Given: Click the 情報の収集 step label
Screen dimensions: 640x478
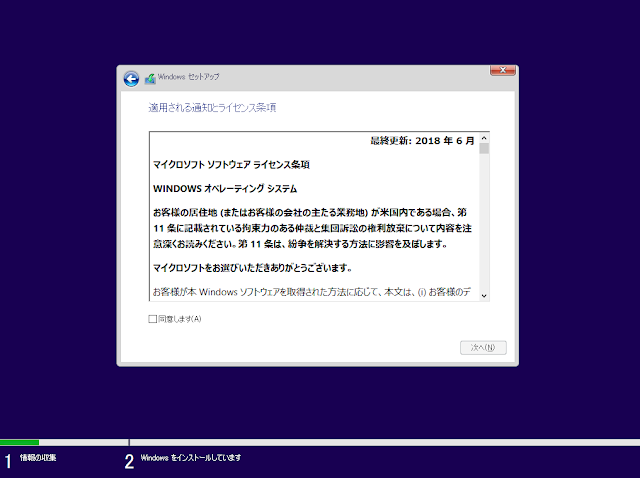Looking at the screenshot, I should [38, 458].
